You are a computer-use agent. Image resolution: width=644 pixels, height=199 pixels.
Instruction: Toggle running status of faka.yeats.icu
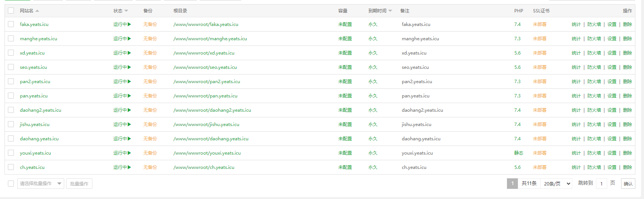(x=122, y=24)
